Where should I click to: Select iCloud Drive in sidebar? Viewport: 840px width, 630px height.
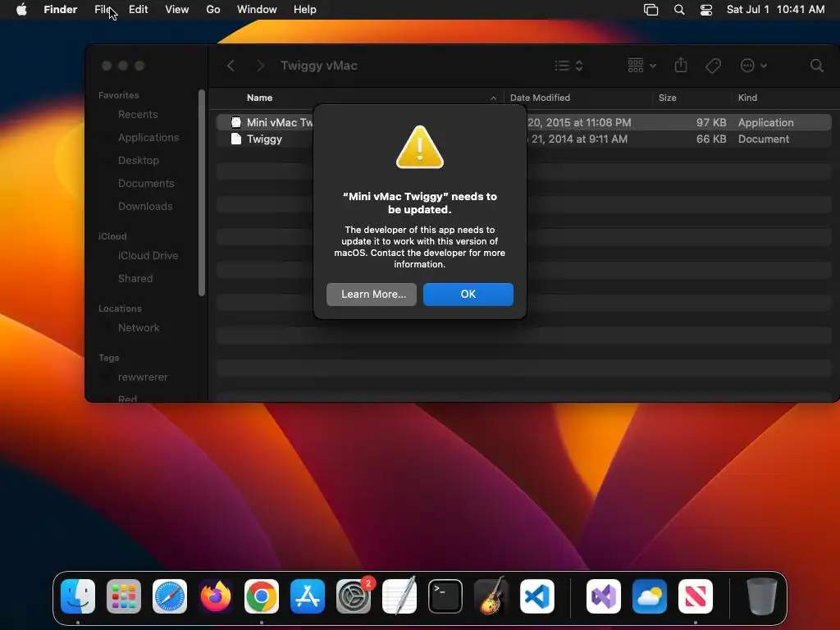pos(147,256)
